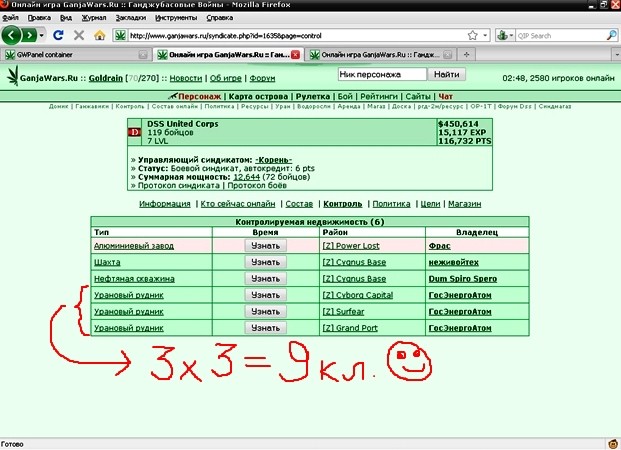Click the Найти button
The width and height of the screenshot is (621, 450).
point(446,74)
